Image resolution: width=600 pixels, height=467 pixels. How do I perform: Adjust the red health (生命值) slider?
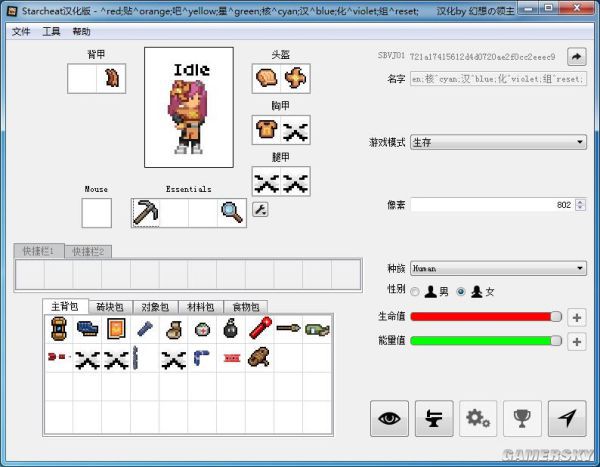pyautogui.click(x=486, y=317)
